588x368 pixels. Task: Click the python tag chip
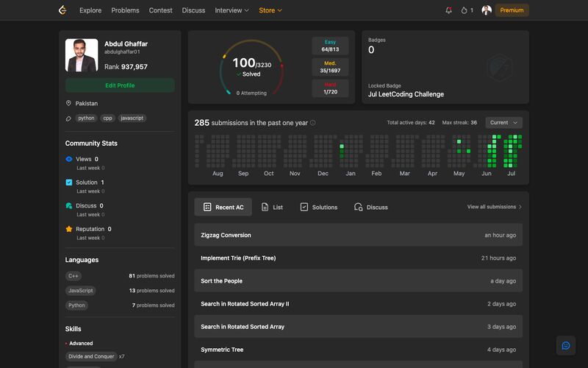pyautogui.click(x=86, y=118)
